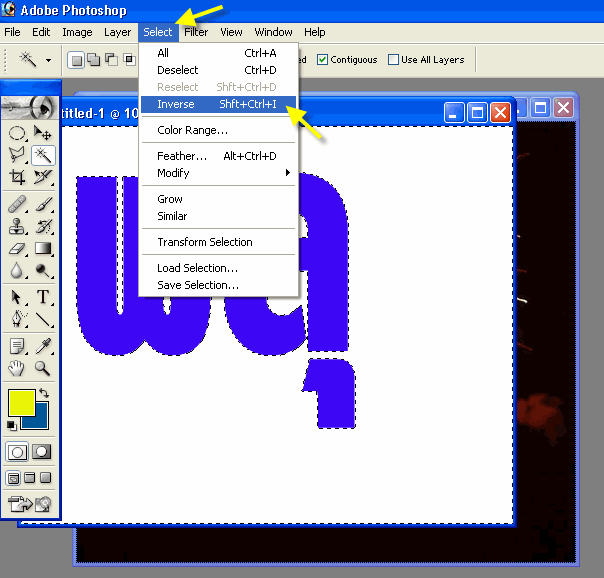Switch to Full Screen mode
Screen dimensions: 604x578
pos(45,478)
